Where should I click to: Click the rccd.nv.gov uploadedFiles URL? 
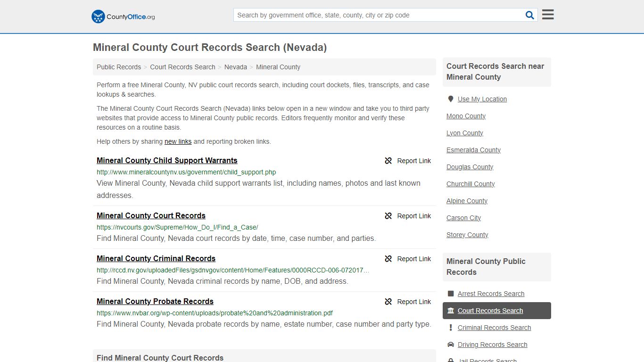(x=233, y=270)
